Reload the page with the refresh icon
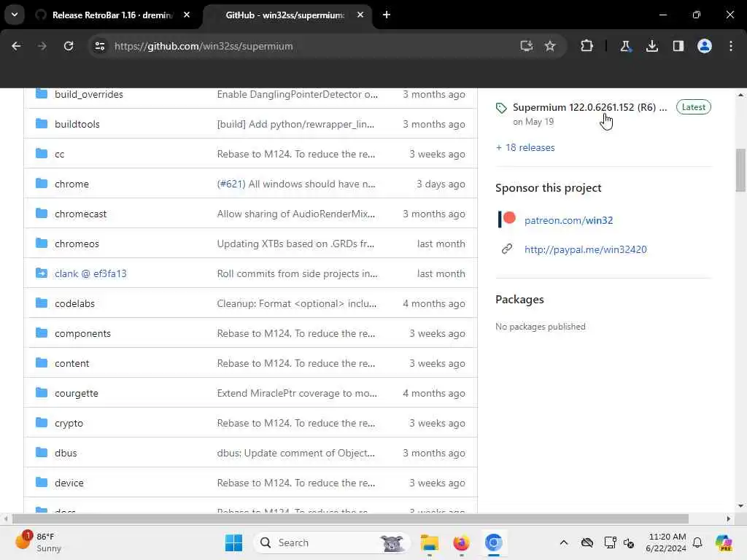The height and width of the screenshot is (560, 747). [x=69, y=46]
